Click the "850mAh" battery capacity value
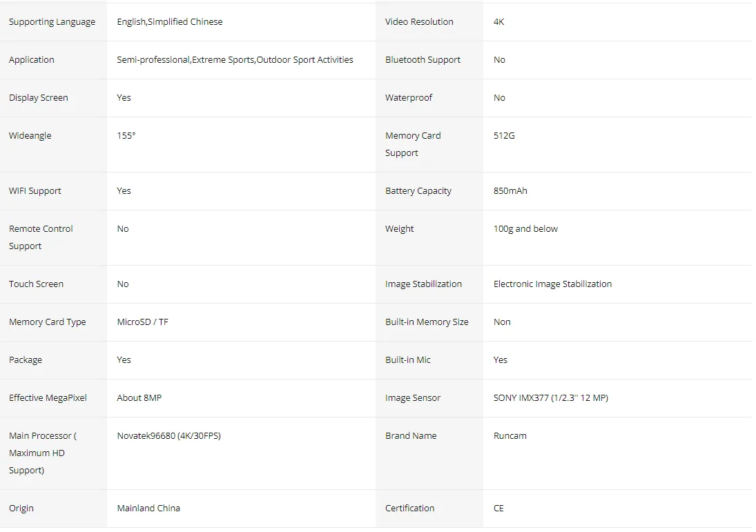The width and height of the screenshot is (756, 532). [x=510, y=191]
